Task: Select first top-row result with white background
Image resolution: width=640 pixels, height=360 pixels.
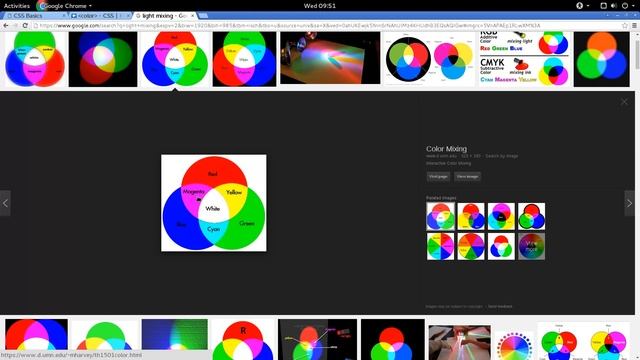Action: click(35, 59)
